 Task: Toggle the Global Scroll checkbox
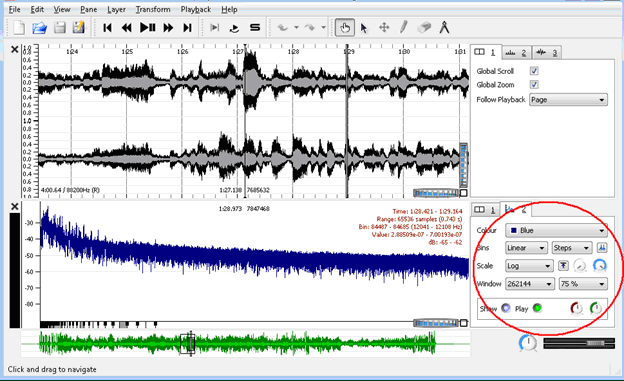534,71
